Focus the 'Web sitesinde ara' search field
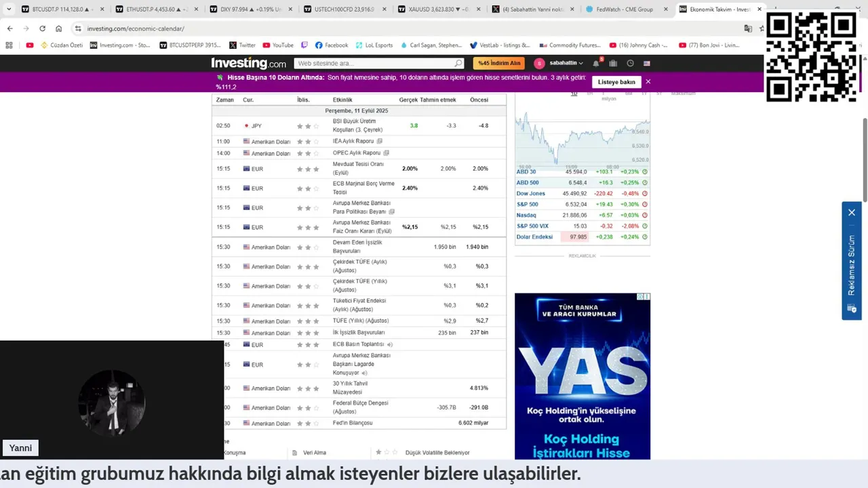 coord(379,63)
